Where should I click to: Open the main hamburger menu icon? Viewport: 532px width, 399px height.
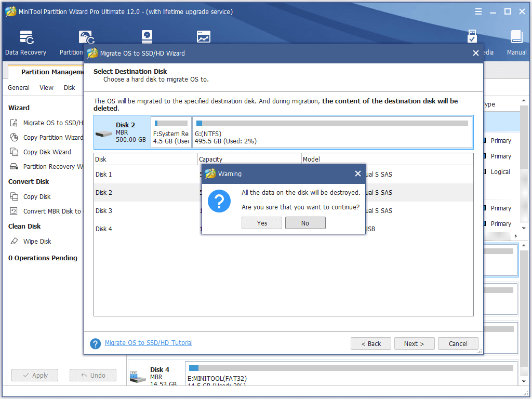[478, 11]
